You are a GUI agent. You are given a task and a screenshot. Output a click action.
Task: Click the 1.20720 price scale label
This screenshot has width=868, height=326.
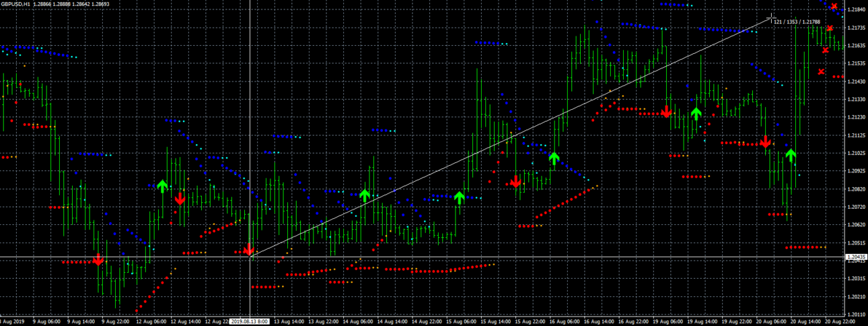point(857,207)
